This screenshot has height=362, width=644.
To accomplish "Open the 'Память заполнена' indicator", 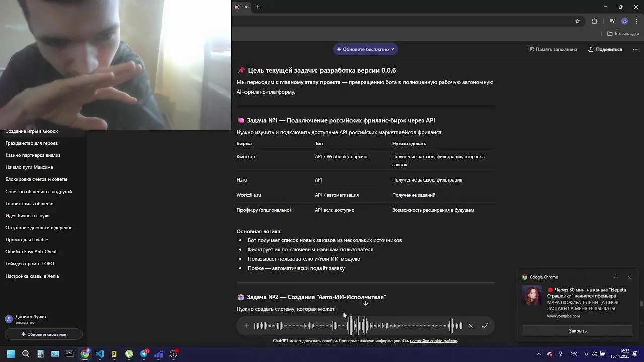I will point(553,49).
